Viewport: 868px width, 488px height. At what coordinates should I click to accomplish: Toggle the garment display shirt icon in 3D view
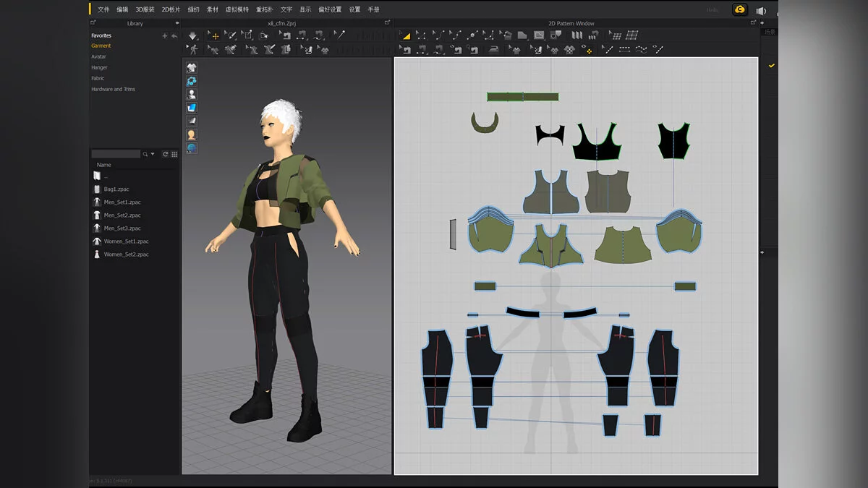pyautogui.click(x=192, y=67)
